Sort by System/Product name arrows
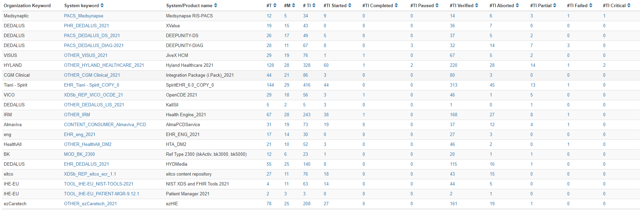This screenshot has width=644, height=210. [x=216, y=5]
